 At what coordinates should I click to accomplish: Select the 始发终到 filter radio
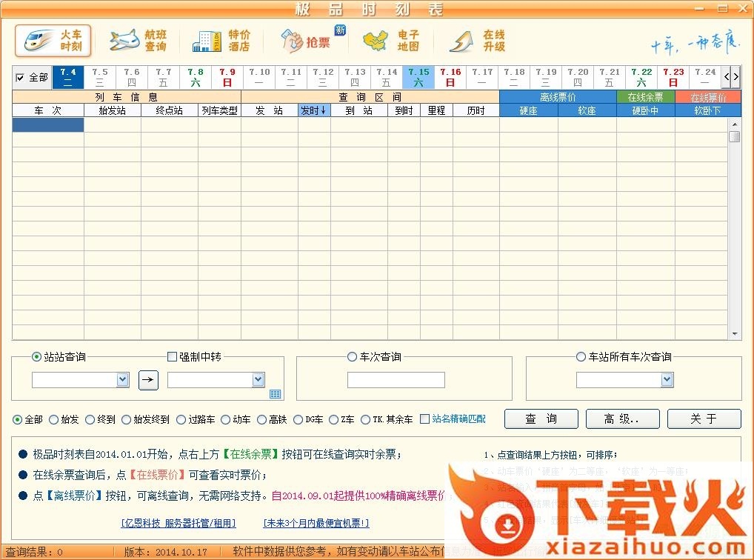(x=126, y=419)
